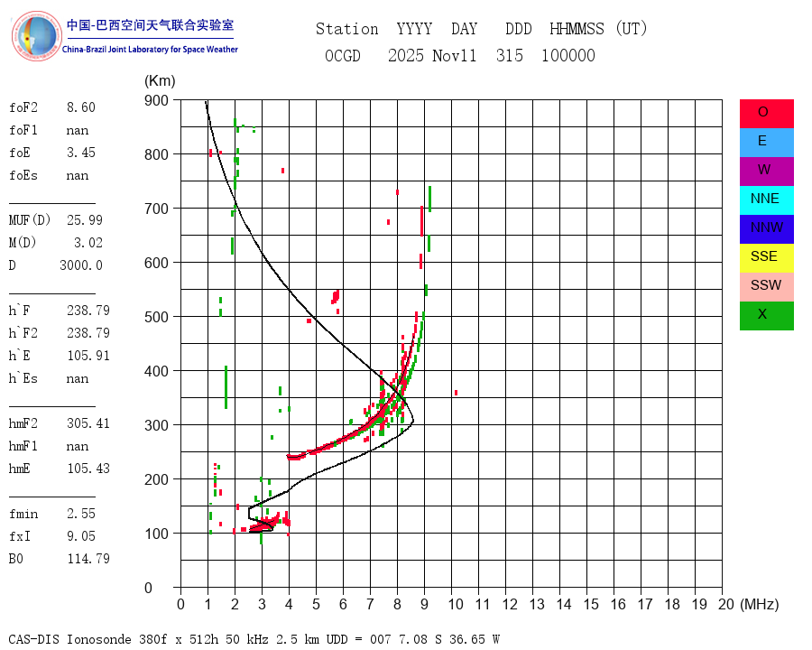Click the D value 3000.0

coord(81,265)
